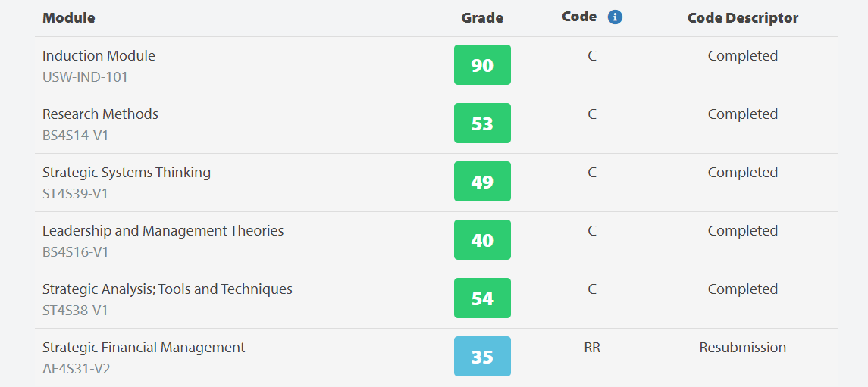Open Leadership and Management Theories module
This screenshot has width=868, height=387.
pos(163,230)
